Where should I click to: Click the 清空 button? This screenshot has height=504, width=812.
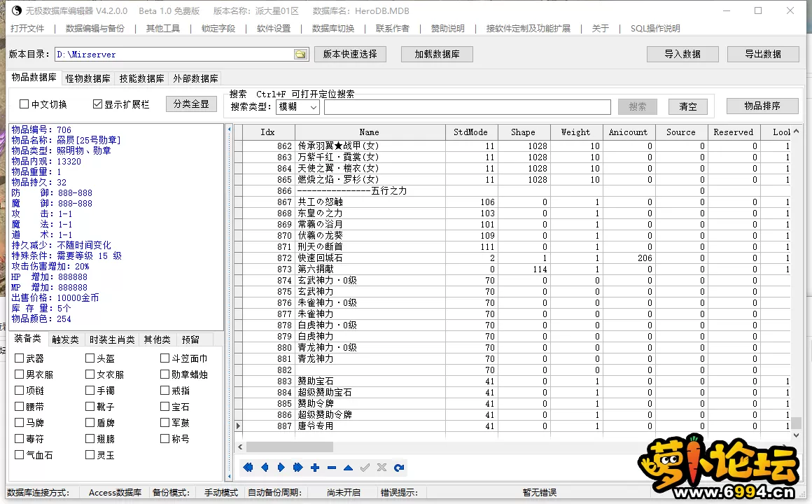(687, 106)
